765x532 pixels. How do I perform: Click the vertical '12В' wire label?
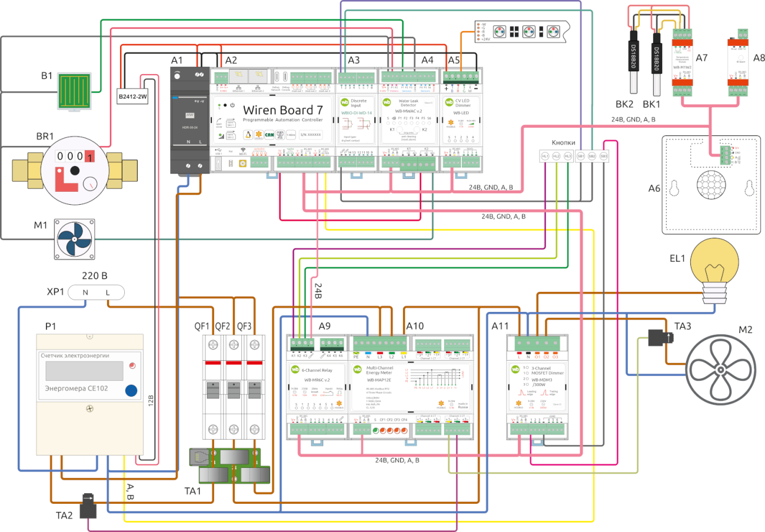click(x=151, y=402)
